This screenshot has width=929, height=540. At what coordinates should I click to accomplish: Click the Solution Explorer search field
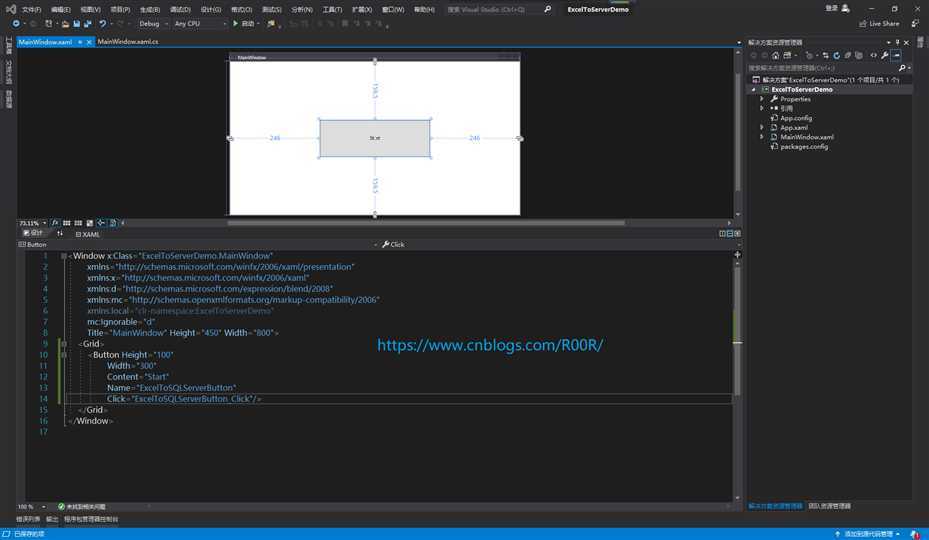(822, 68)
